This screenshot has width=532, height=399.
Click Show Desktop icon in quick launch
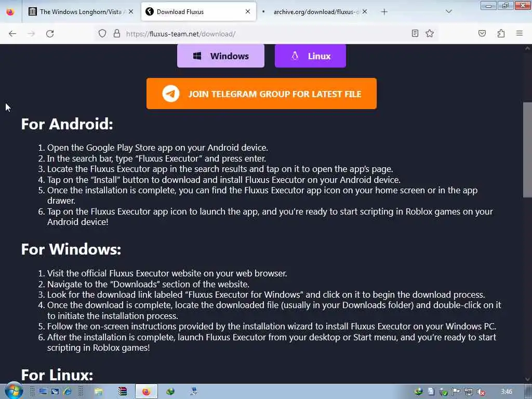(x=43, y=392)
